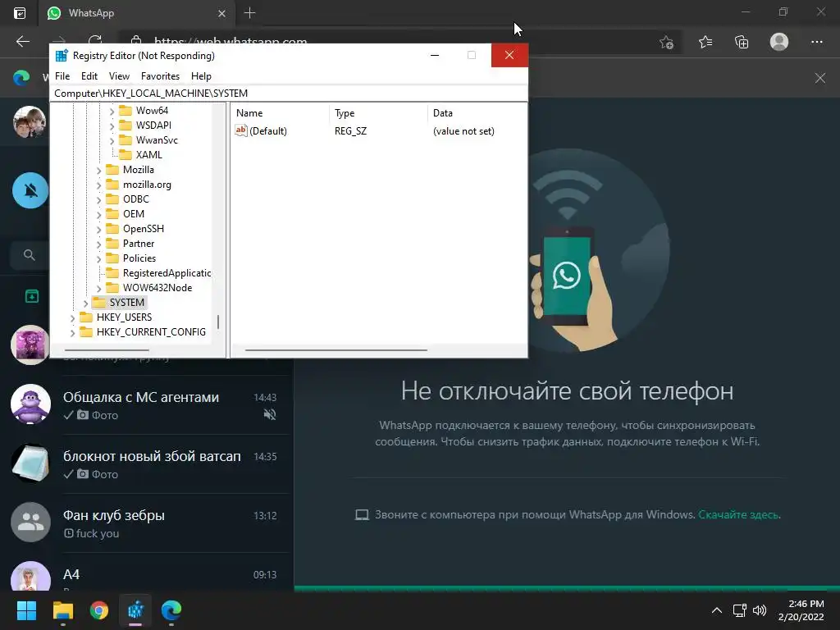
Task: Expand the Wow64 registry key
Action: (x=112, y=111)
